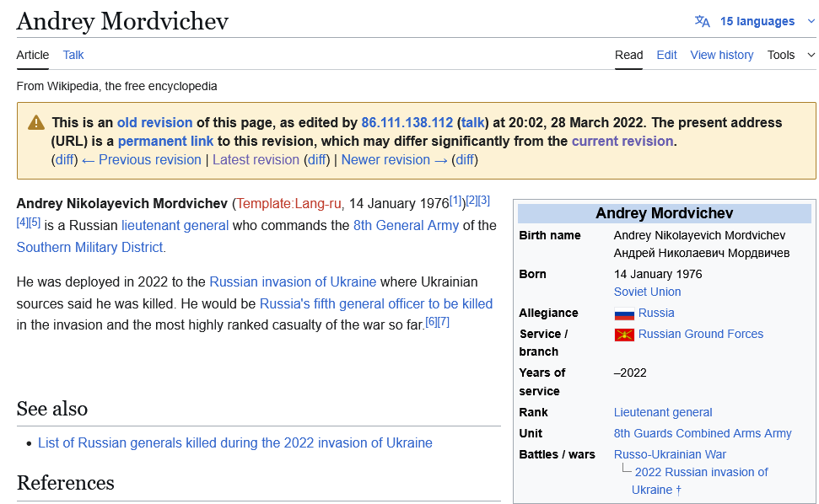Open the Soviet Union infobox link
Viewport: 819px width, 504px height.
(647, 292)
